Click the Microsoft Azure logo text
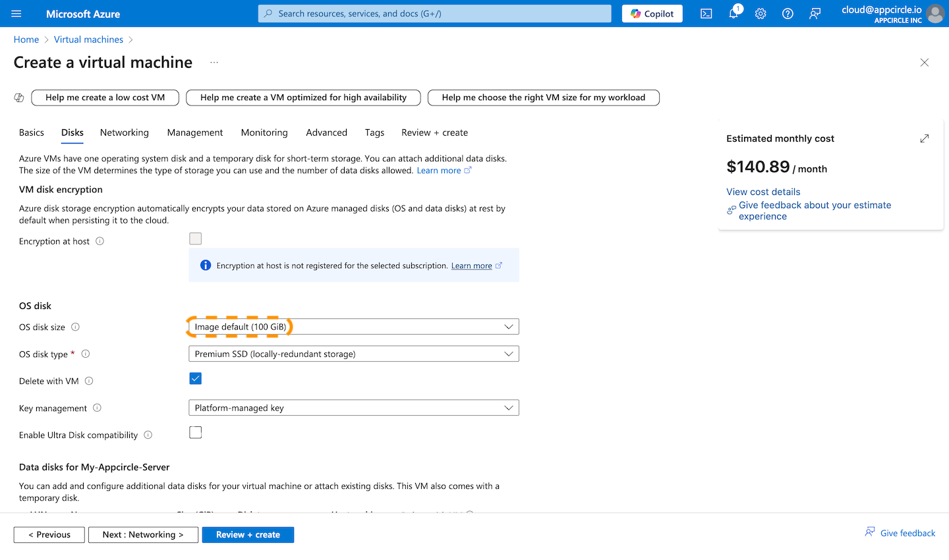The image size is (949, 560). coord(83,14)
